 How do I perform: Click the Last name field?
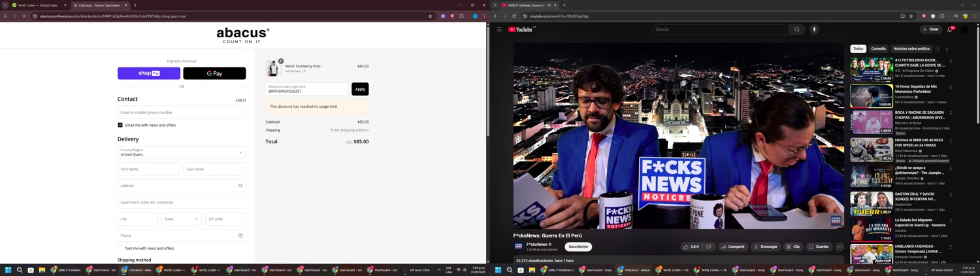click(x=215, y=169)
